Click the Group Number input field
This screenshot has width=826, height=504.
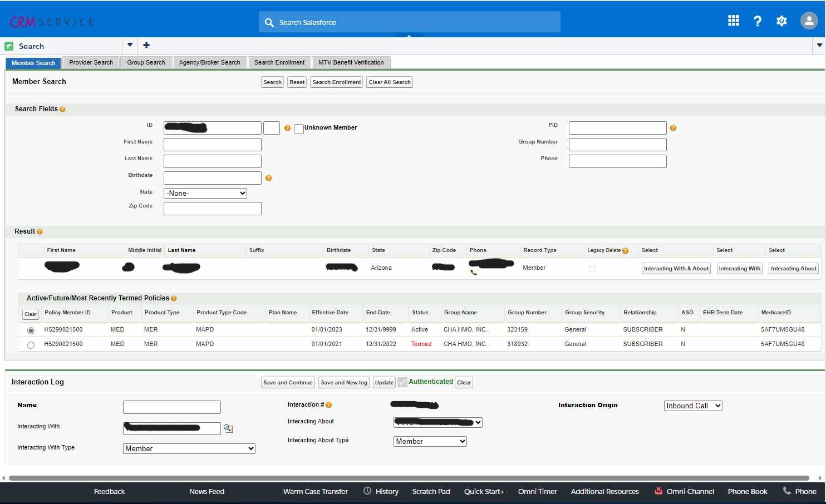(x=618, y=145)
